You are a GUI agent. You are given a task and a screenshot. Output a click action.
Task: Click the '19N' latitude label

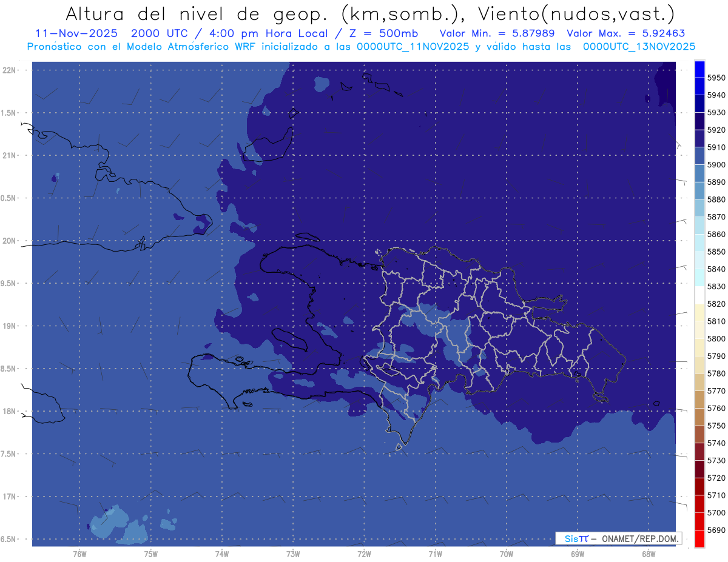pos(10,326)
